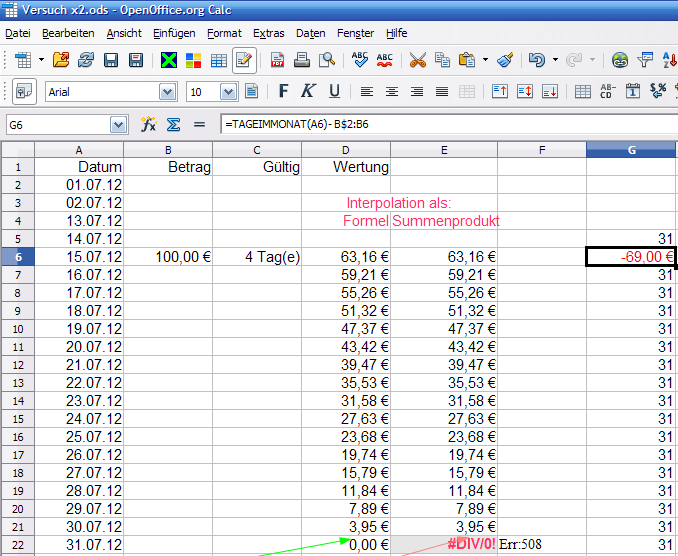Click the Sum sigma icon

172,125
